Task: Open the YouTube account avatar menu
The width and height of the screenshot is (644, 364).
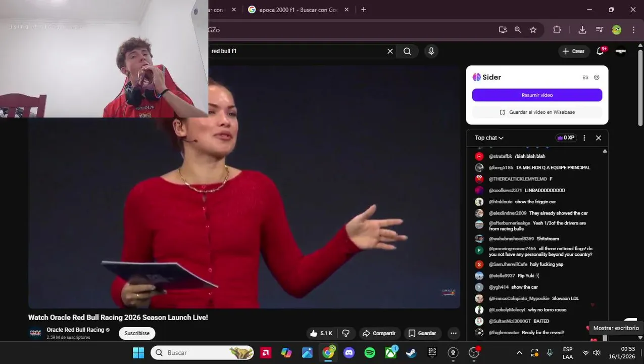Action: pyautogui.click(x=621, y=51)
